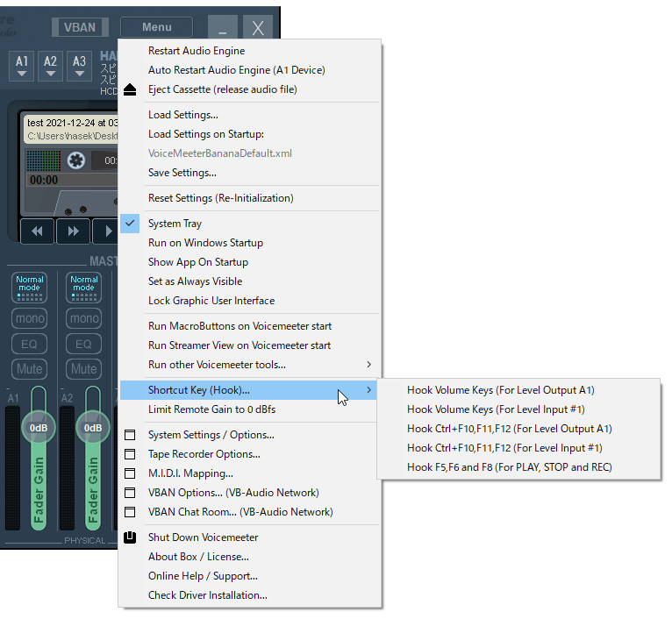Click Restart Audio Engine

[x=249, y=51]
